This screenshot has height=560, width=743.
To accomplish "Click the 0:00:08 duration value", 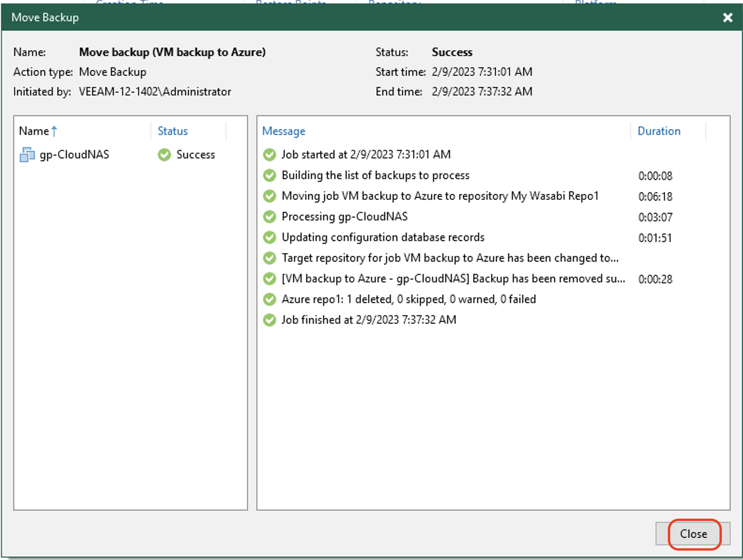I will pyautogui.click(x=655, y=176).
